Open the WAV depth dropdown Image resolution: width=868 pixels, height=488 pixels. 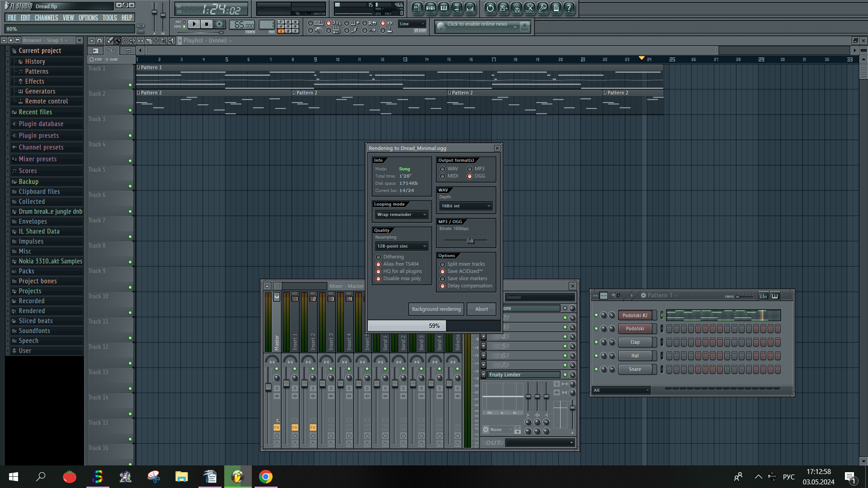pos(466,206)
